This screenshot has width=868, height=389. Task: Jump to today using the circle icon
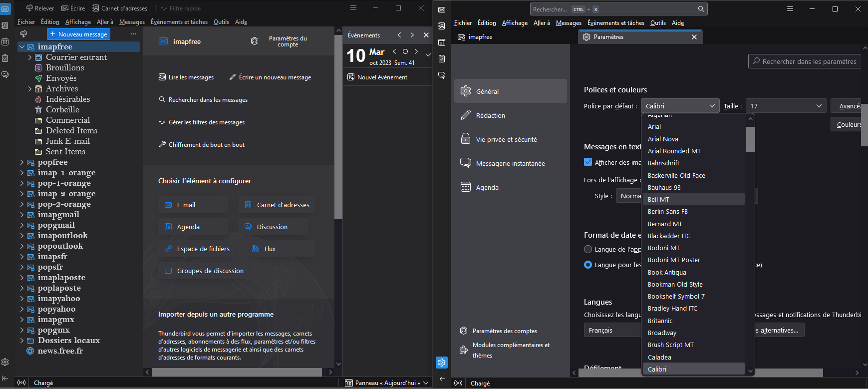pyautogui.click(x=405, y=51)
